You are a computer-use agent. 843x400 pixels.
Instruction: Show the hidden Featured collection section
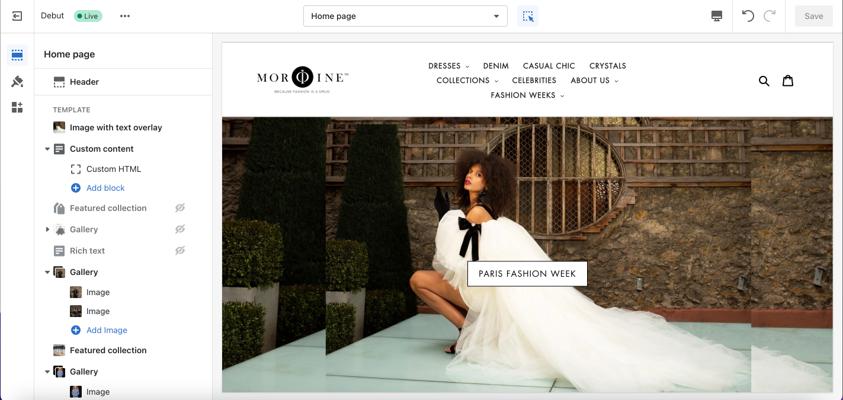(180, 208)
